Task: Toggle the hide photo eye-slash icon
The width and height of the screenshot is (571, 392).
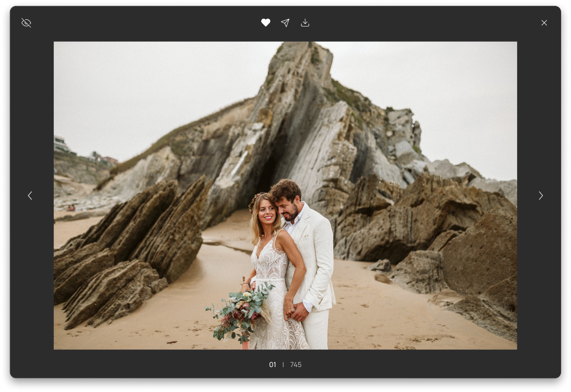Action: [x=26, y=23]
